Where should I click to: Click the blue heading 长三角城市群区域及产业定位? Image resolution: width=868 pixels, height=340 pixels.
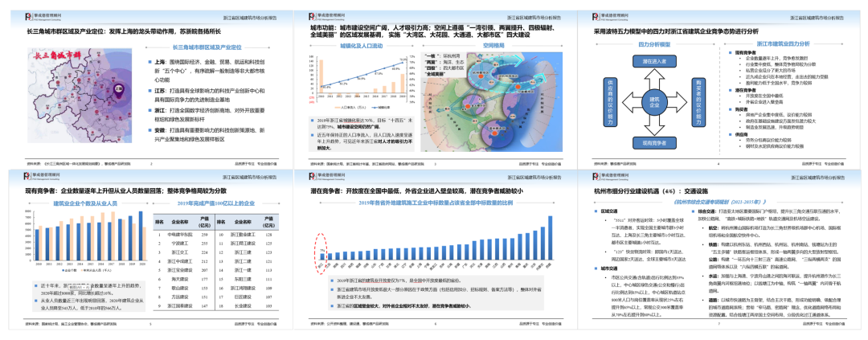pos(207,47)
